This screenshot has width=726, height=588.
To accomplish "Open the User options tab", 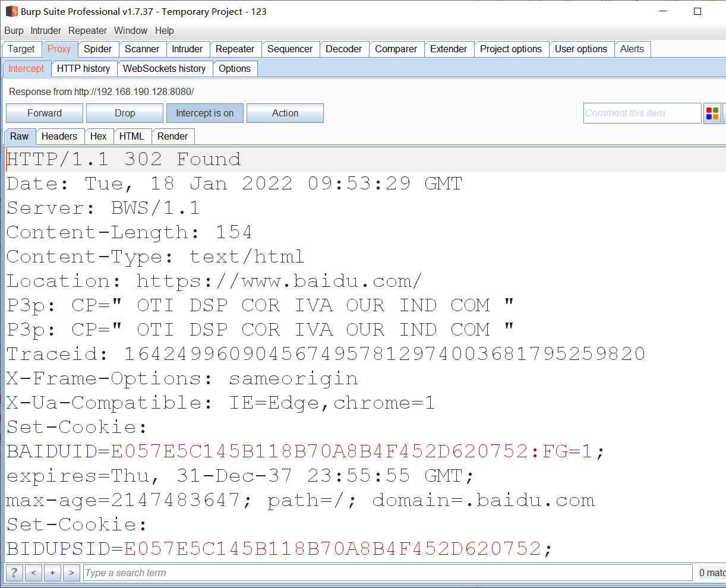I will coord(581,49).
